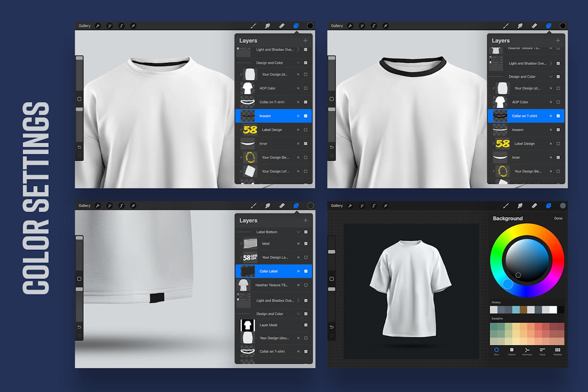This screenshot has height=392, width=588.
Task: Open the Eraser tool
Action: pos(282,26)
